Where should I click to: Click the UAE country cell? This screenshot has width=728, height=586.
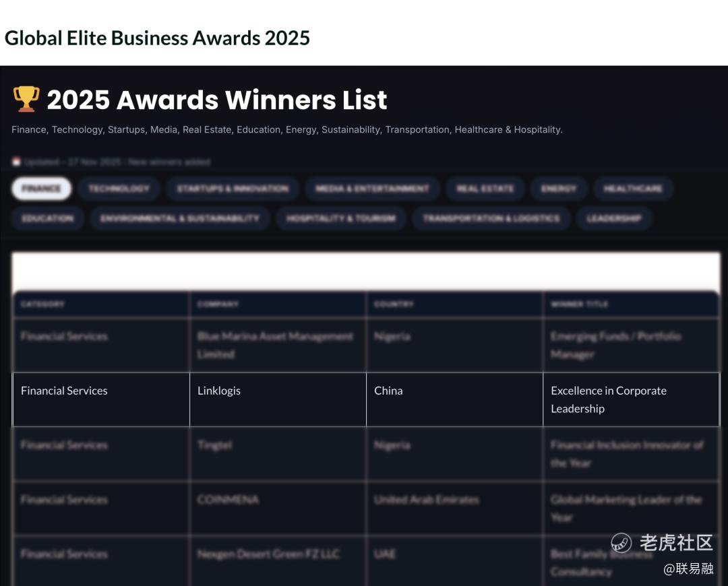[x=454, y=561]
